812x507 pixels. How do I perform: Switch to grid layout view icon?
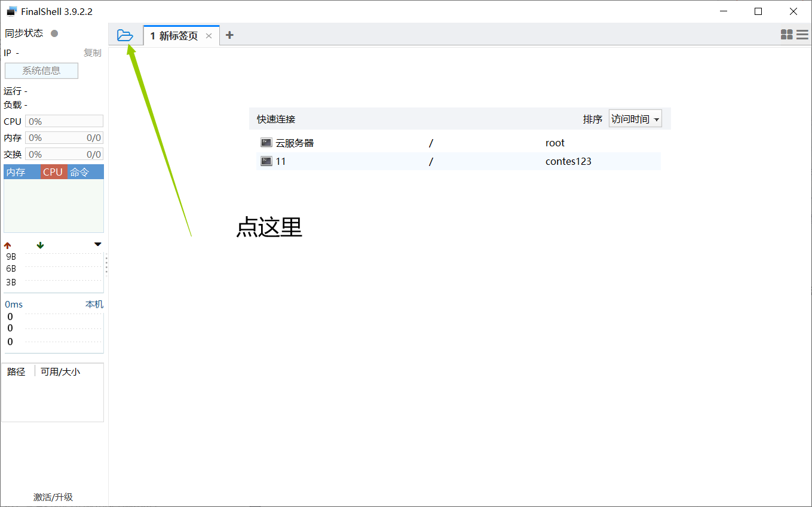point(787,35)
